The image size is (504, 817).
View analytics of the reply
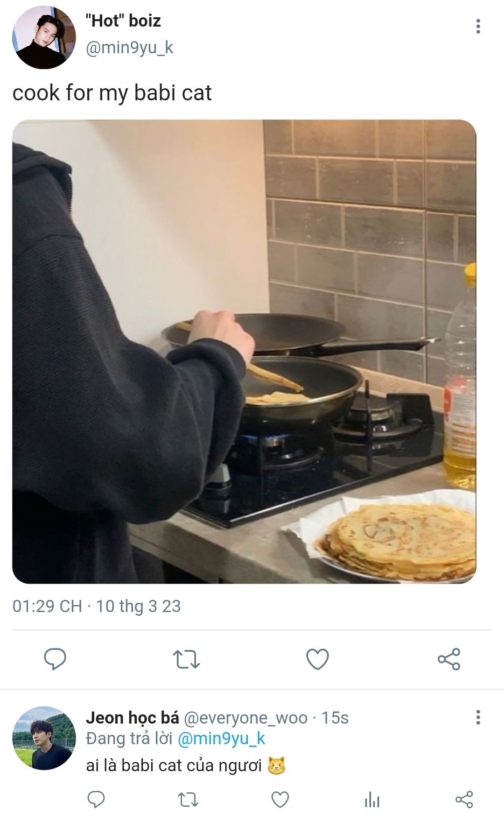[x=372, y=800]
